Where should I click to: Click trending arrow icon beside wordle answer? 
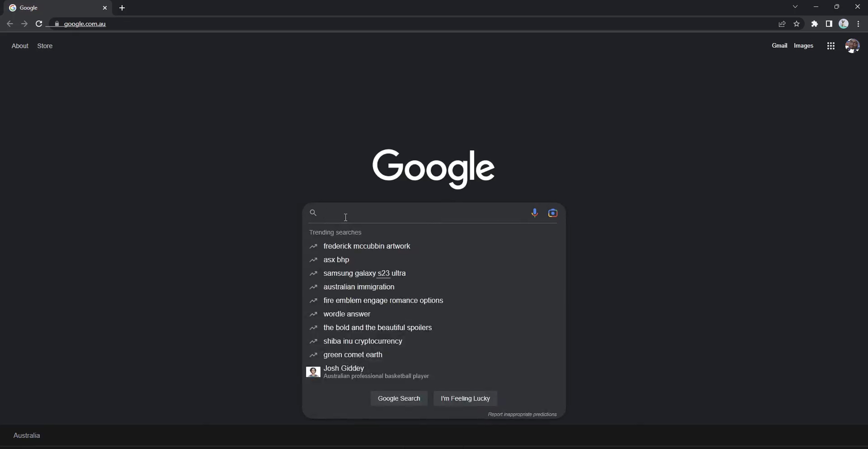(x=313, y=314)
